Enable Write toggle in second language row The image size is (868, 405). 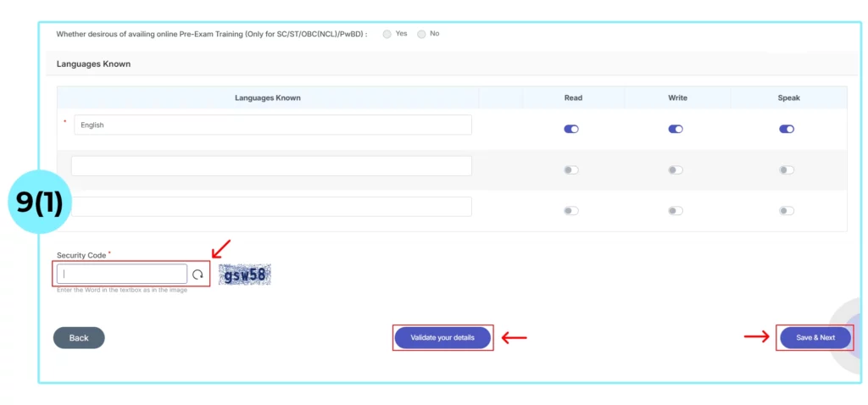point(676,169)
